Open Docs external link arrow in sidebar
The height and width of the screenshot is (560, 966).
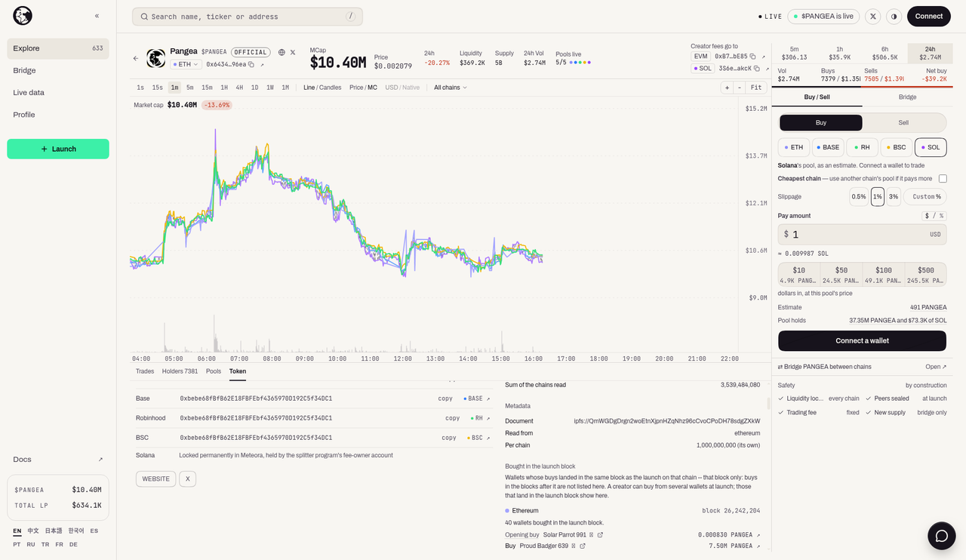(x=100, y=460)
